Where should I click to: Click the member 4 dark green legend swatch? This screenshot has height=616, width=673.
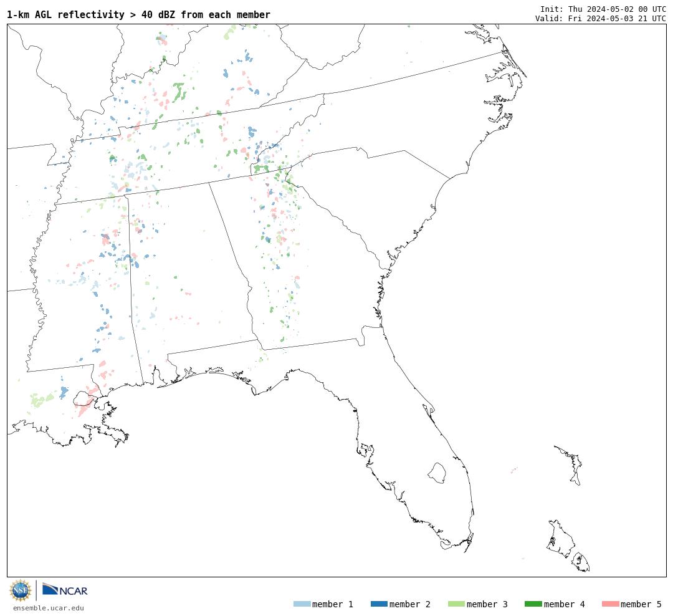[533, 604]
